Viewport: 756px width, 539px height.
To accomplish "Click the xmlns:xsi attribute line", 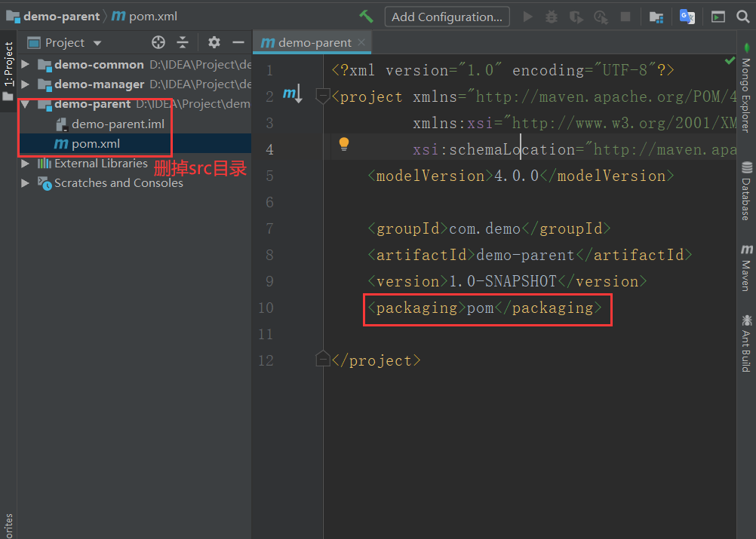I will (x=575, y=124).
